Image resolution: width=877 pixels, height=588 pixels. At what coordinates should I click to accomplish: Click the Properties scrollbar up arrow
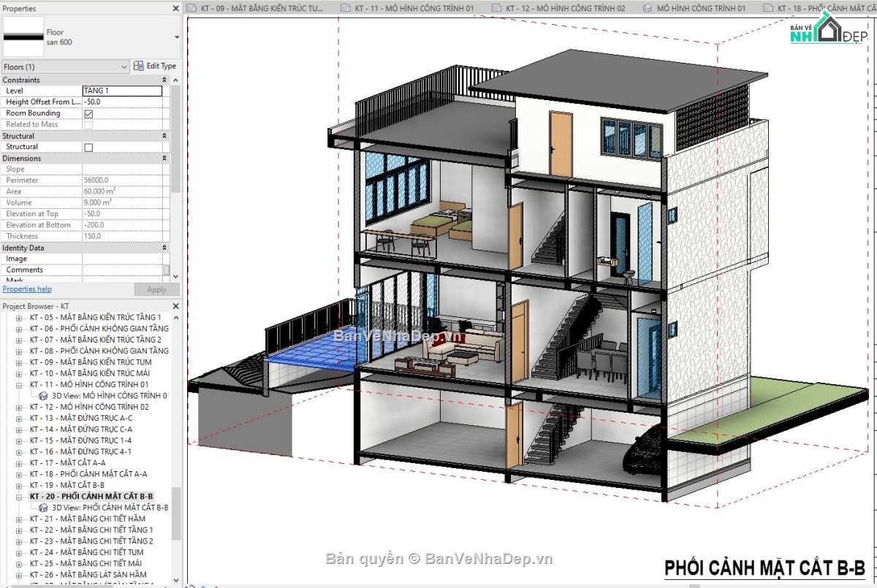pos(176,80)
